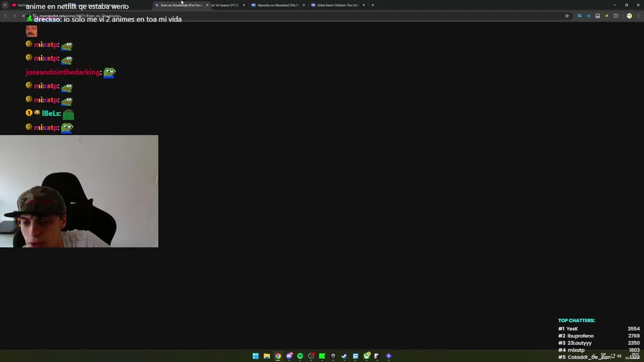Image resolution: width=644 pixels, height=362 pixels.
Task: Click the streamer webcam overlay
Action: coord(79,191)
